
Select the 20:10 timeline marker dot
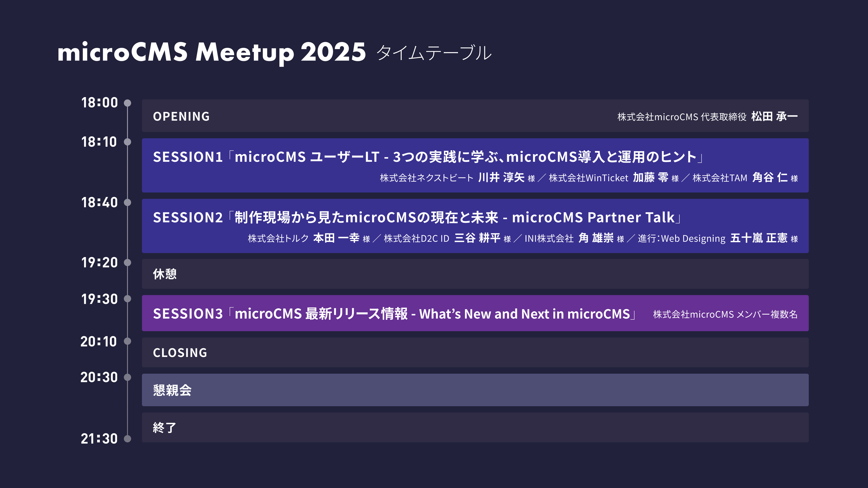(127, 341)
